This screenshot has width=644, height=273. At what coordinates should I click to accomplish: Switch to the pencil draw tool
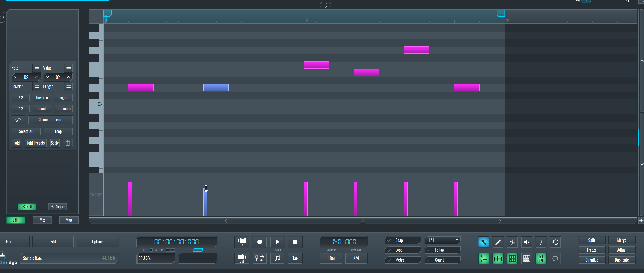click(497, 242)
